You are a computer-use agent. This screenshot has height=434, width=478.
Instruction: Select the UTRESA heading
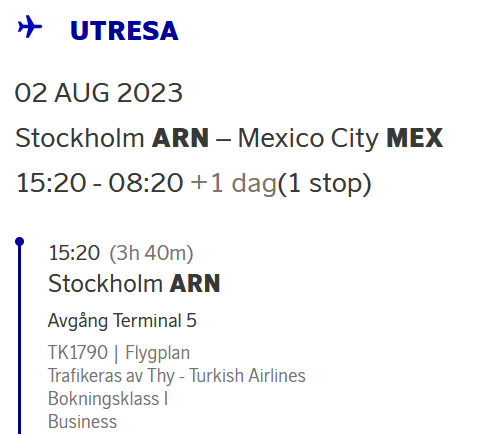point(124,31)
